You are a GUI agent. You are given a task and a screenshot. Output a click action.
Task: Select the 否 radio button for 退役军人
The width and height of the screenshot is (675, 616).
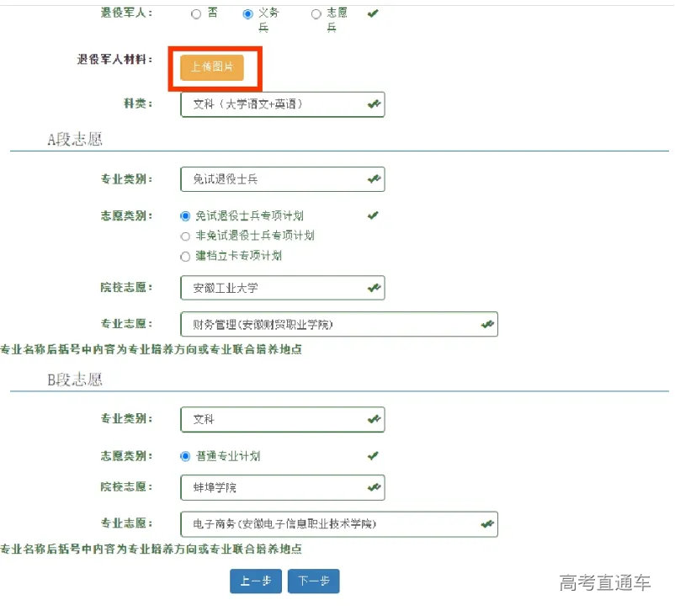click(x=195, y=13)
